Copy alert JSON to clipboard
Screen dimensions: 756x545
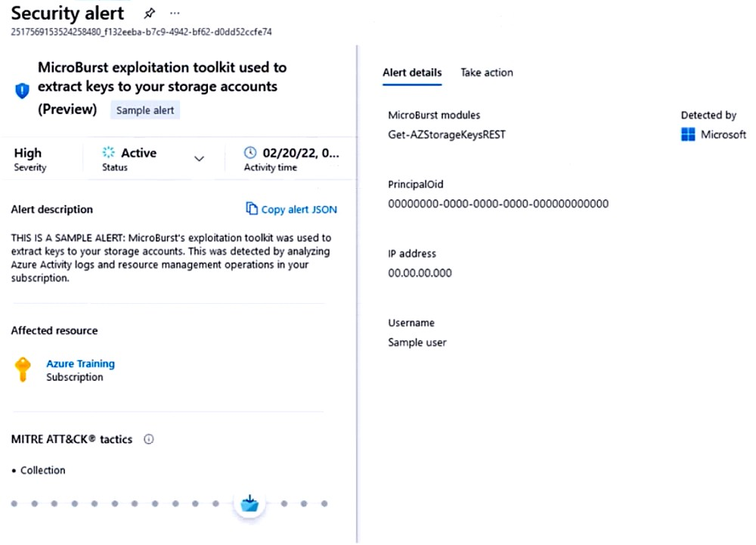[299, 209]
